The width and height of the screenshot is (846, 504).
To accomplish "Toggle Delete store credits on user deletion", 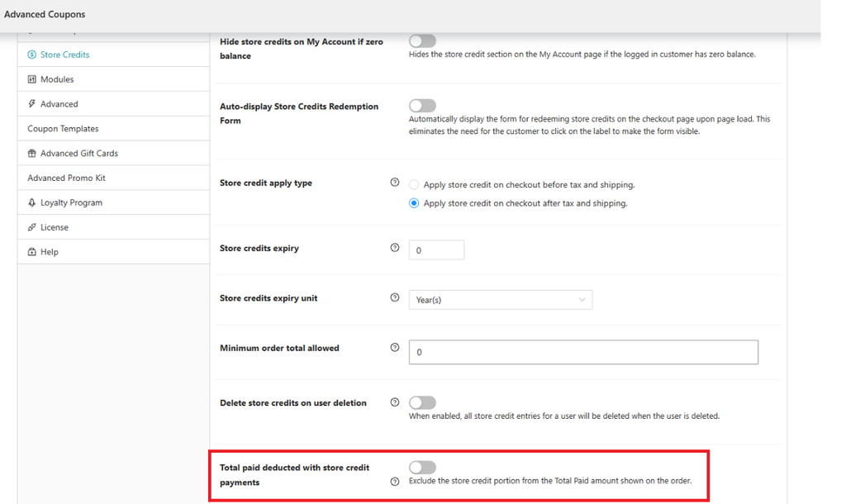I will (x=422, y=402).
